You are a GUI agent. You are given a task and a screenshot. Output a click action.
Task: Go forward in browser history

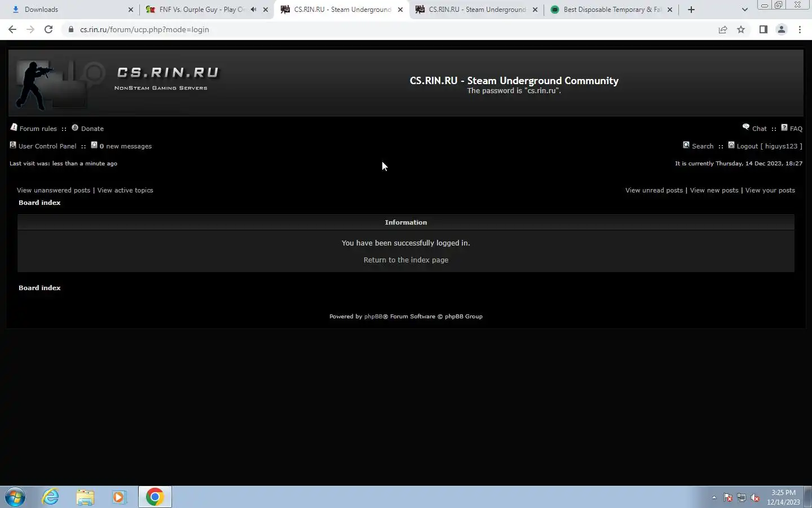tap(30, 29)
